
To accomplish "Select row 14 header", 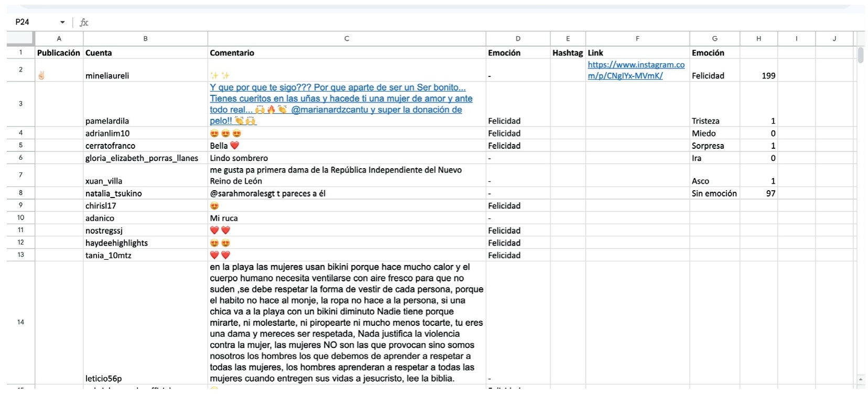I will (20, 322).
